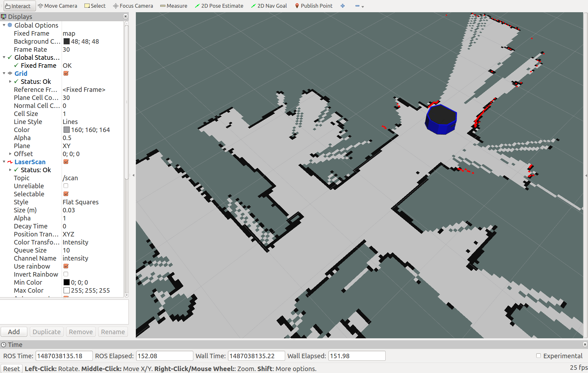The width and height of the screenshot is (588, 373).
Task: Close the Displays panel
Action: (x=126, y=16)
